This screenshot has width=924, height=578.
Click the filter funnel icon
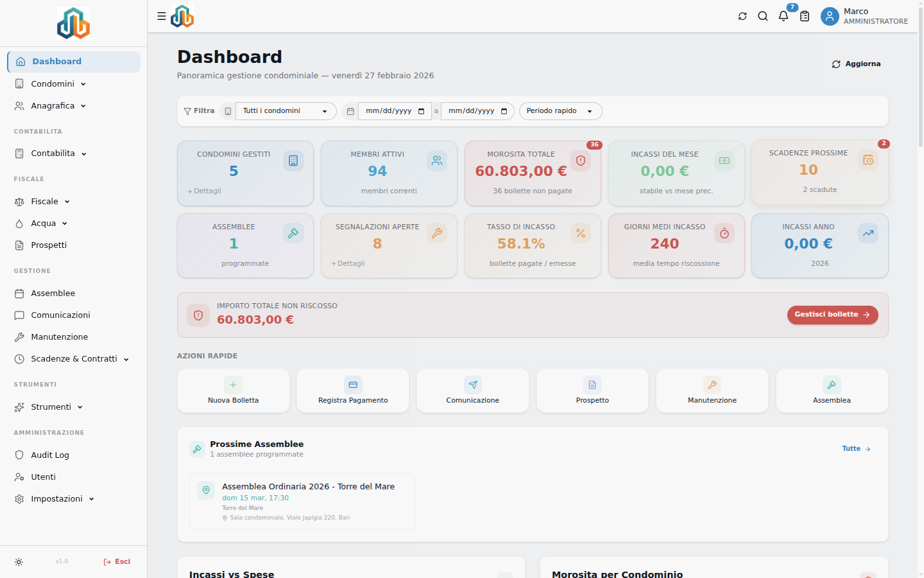(187, 111)
